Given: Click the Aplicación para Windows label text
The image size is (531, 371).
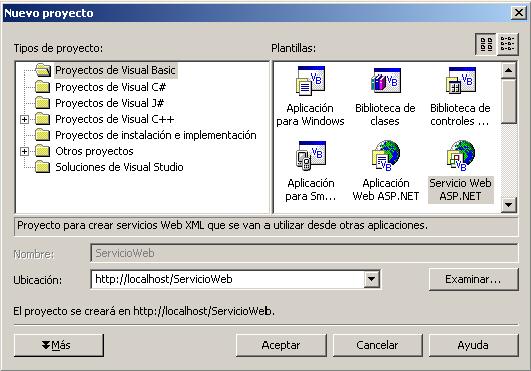Looking at the screenshot, I should click(x=310, y=115).
